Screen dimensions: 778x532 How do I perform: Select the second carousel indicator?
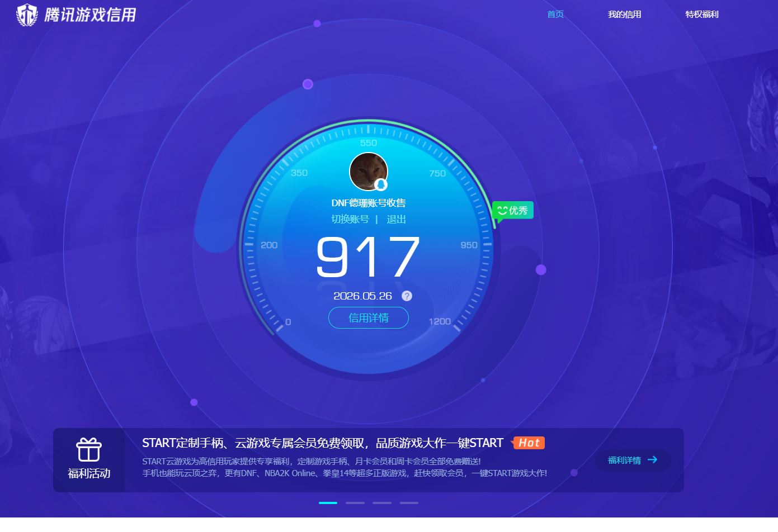[355, 503]
